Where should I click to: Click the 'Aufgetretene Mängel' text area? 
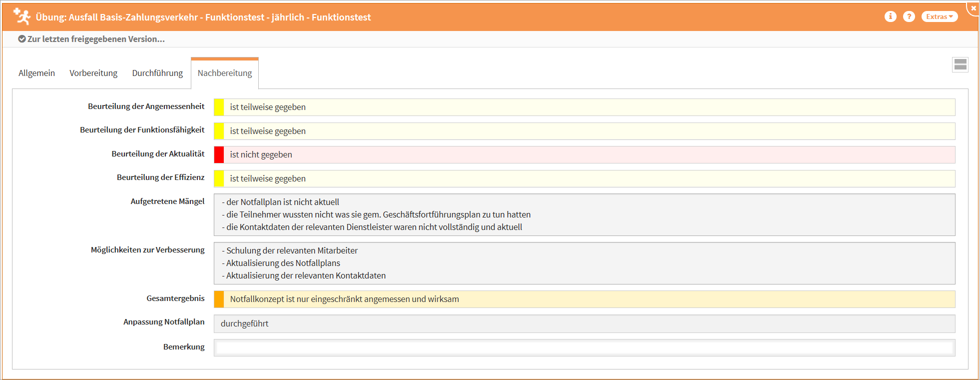coord(584,214)
